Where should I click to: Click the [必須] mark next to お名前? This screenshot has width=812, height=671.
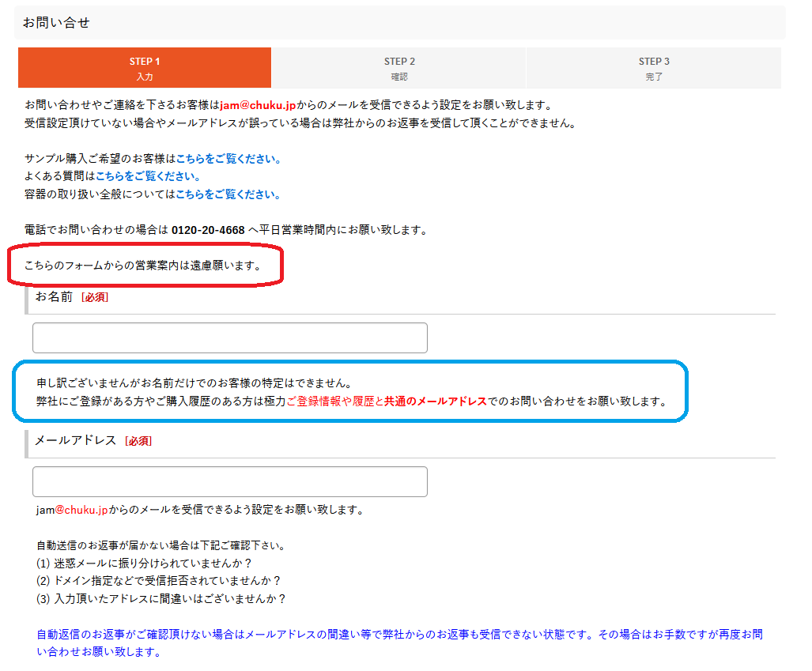click(x=95, y=297)
